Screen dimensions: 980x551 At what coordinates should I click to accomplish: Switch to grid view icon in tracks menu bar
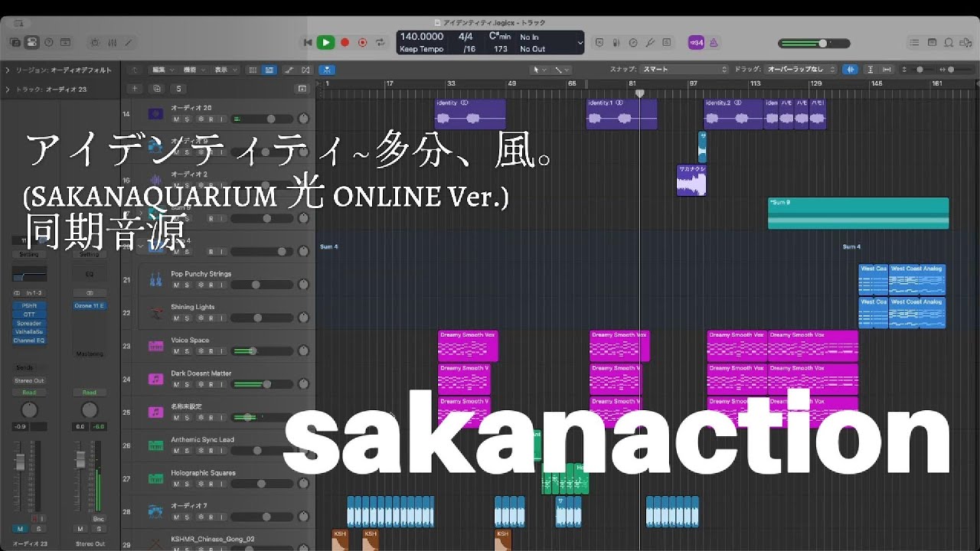coord(253,70)
